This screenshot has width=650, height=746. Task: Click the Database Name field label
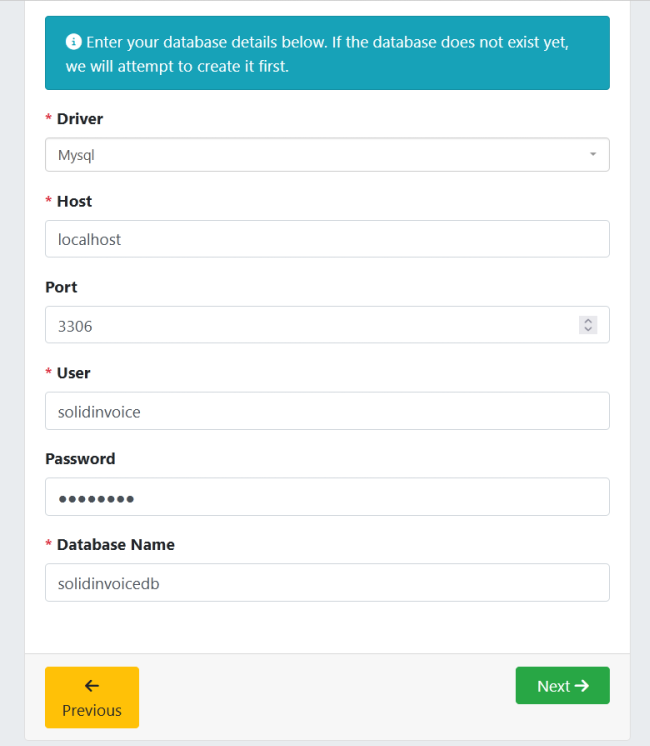[115, 545]
